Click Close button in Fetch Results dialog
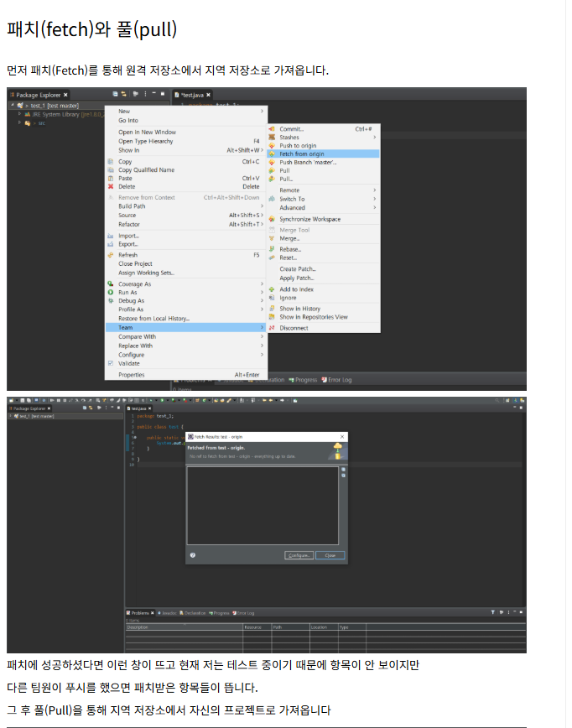Image resolution: width=572 pixels, height=728 pixels. click(x=330, y=555)
